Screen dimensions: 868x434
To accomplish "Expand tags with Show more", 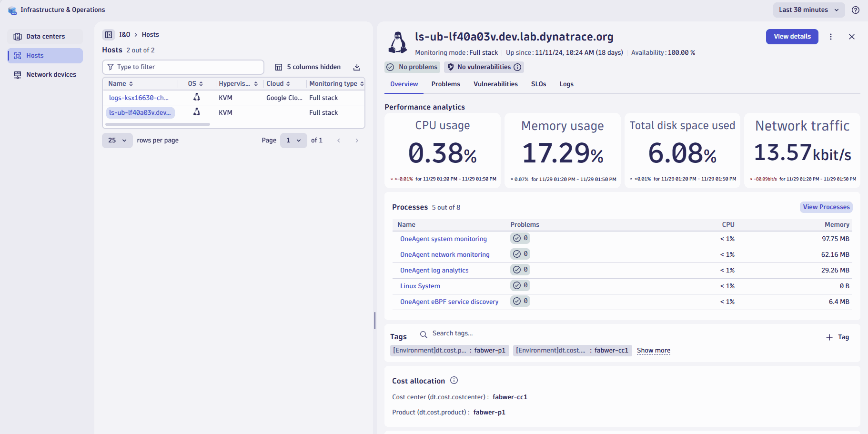I will click(654, 351).
